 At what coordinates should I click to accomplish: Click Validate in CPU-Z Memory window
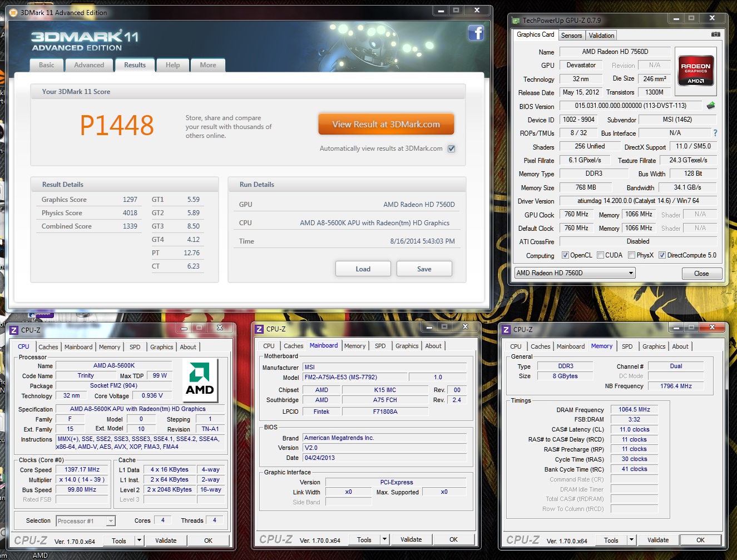[x=658, y=540]
